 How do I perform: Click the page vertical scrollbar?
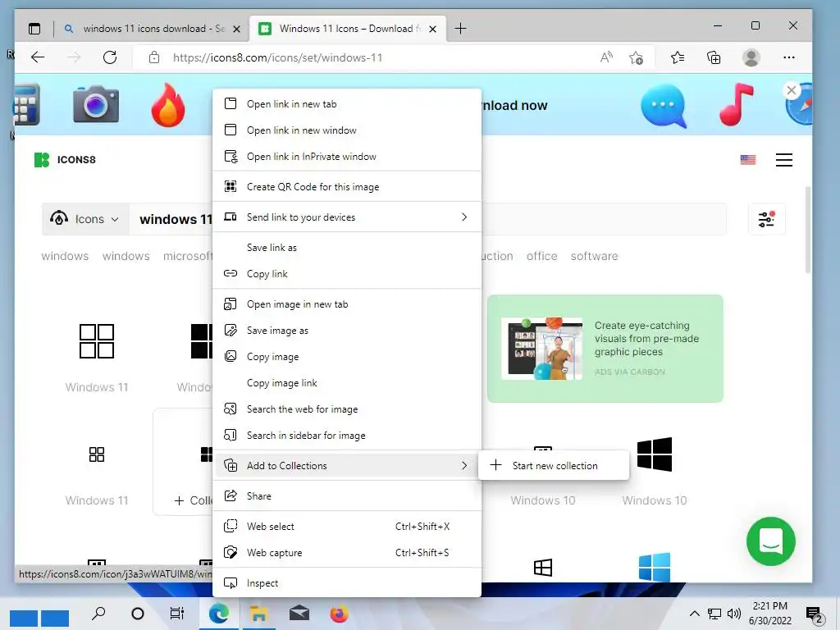pos(808,231)
